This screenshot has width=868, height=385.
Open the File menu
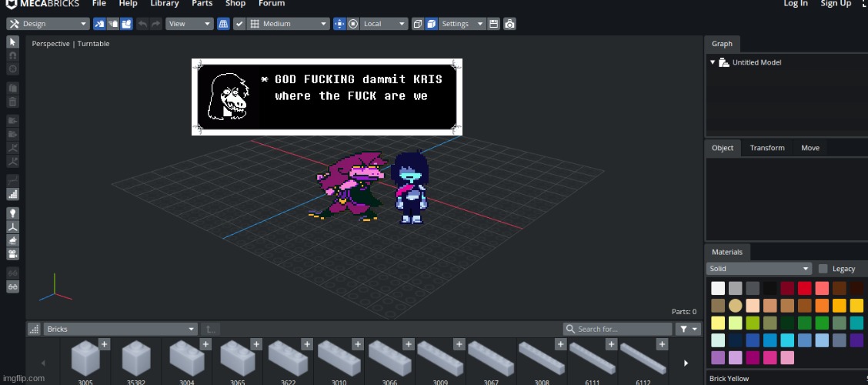(99, 3)
